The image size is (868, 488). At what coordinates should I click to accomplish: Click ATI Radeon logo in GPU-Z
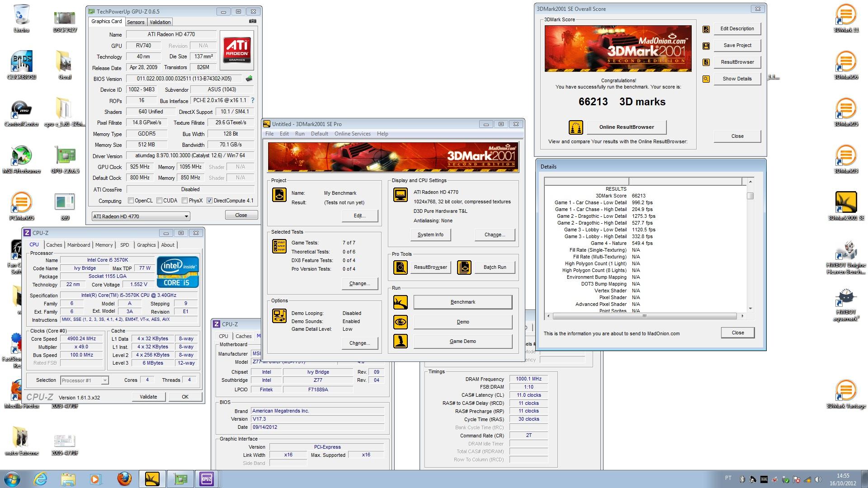[237, 50]
